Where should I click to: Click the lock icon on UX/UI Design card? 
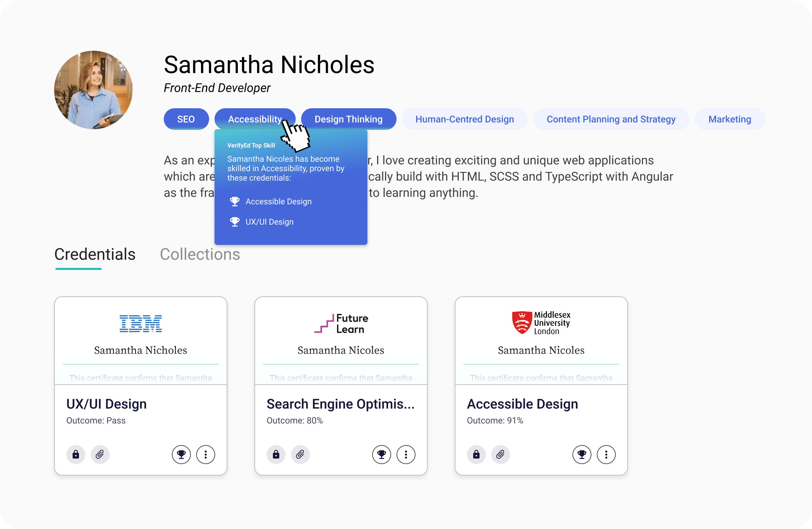pos(76,454)
